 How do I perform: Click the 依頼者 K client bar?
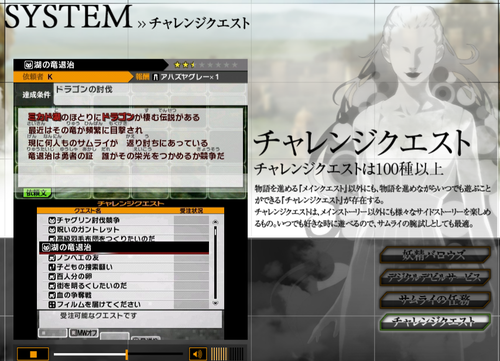click(x=72, y=77)
